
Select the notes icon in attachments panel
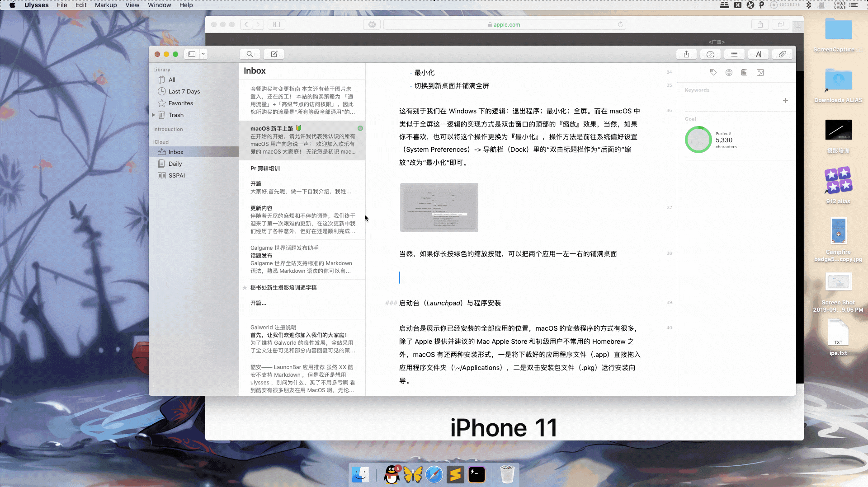tap(745, 72)
